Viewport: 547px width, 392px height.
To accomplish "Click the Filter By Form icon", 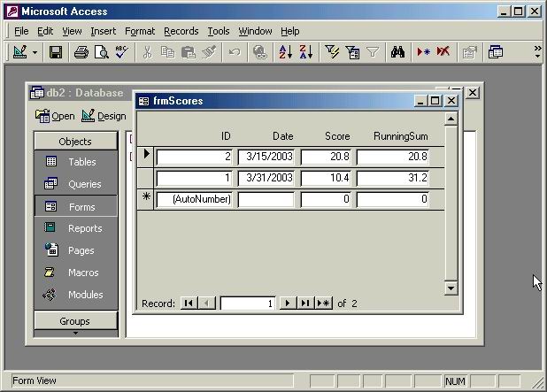I will [352, 52].
